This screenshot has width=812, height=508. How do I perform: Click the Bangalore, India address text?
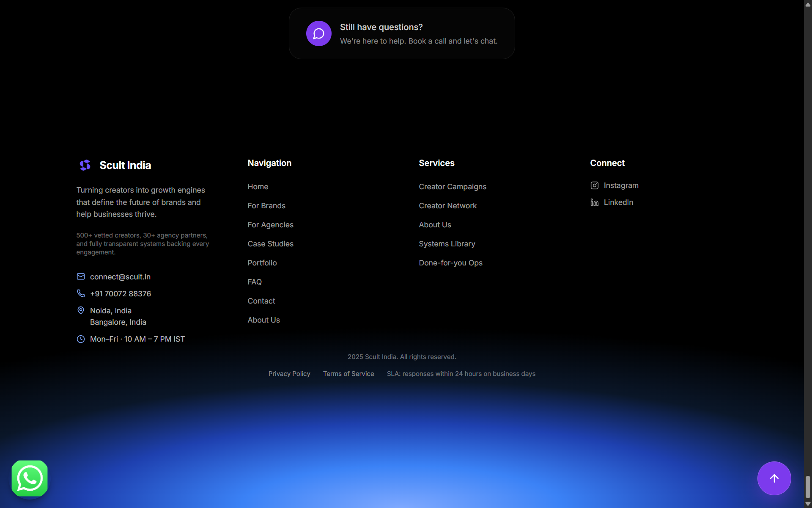(x=118, y=322)
